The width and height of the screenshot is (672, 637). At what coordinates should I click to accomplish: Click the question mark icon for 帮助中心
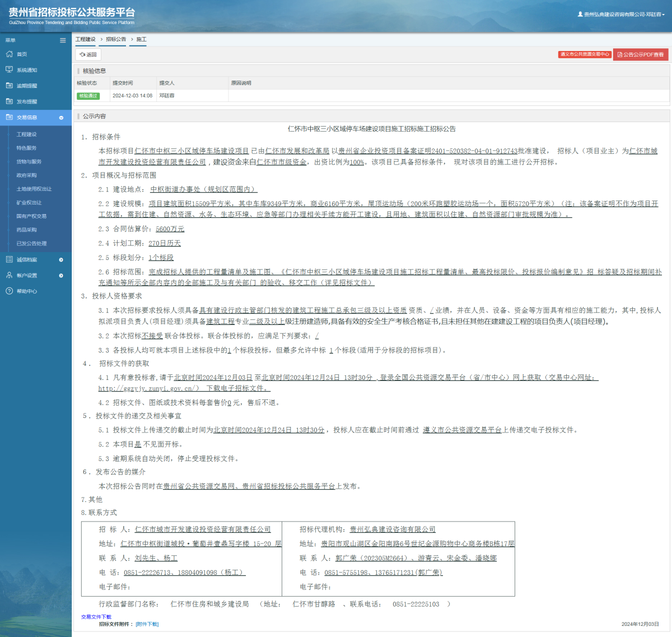[9, 291]
